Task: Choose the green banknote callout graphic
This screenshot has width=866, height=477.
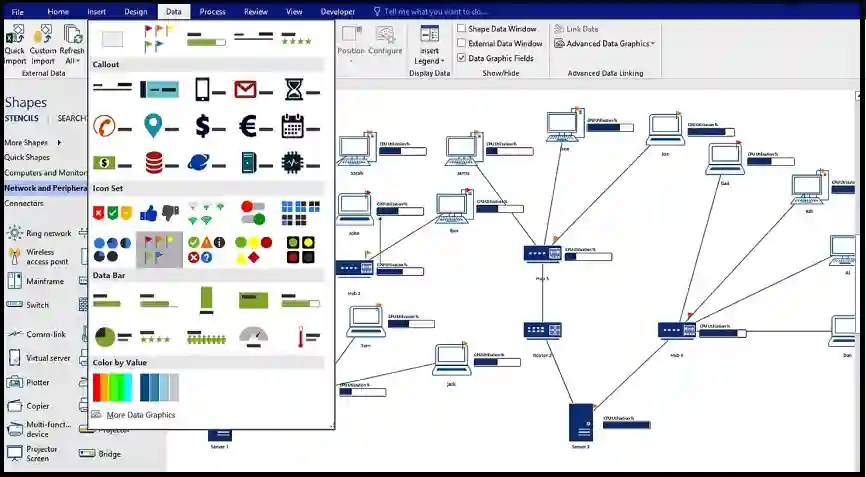Action: (112, 162)
